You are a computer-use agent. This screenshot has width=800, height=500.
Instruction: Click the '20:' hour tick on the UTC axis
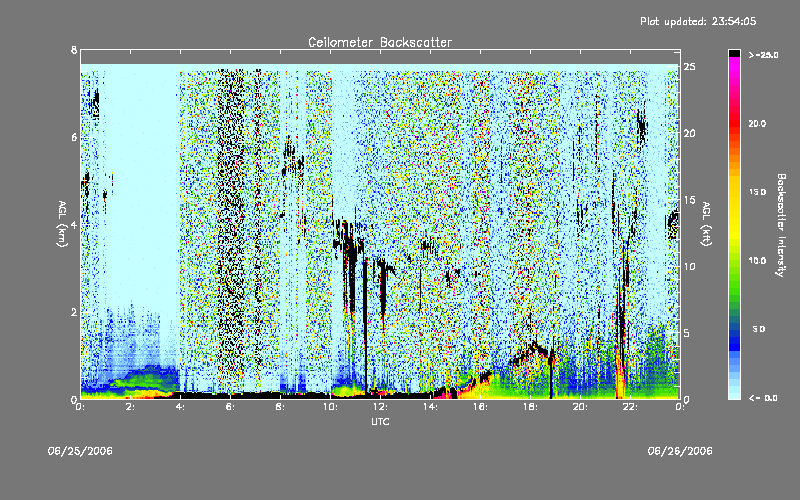[x=580, y=407]
